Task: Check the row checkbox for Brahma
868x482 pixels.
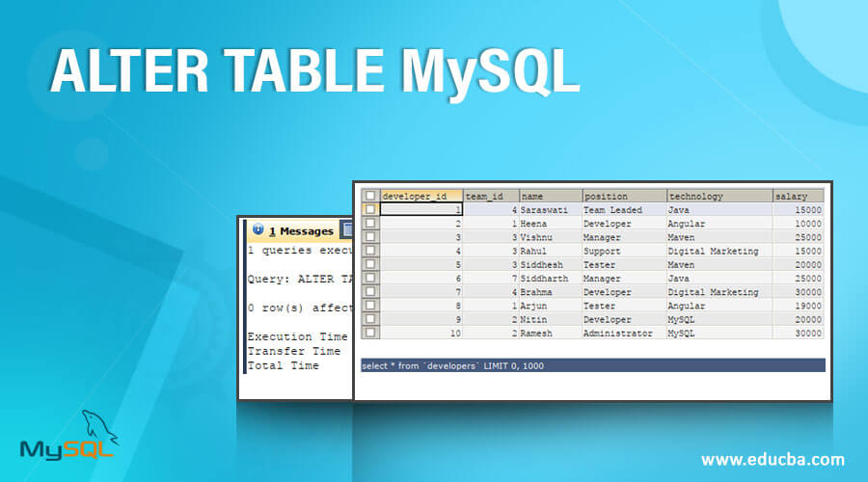Action: pyautogui.click(x=370, y=292)
